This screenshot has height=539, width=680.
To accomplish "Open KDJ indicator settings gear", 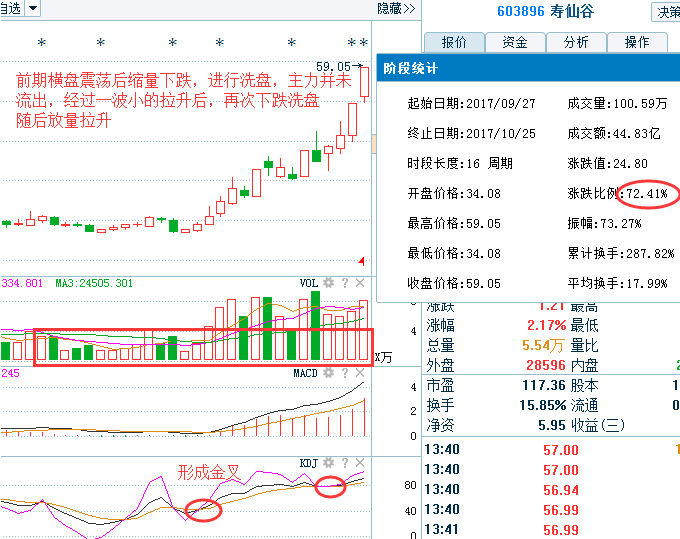I will click(x=329, y=463).
